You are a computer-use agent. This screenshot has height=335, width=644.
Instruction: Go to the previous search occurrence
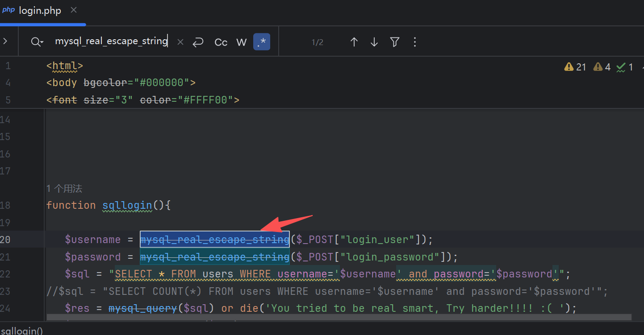354,42
